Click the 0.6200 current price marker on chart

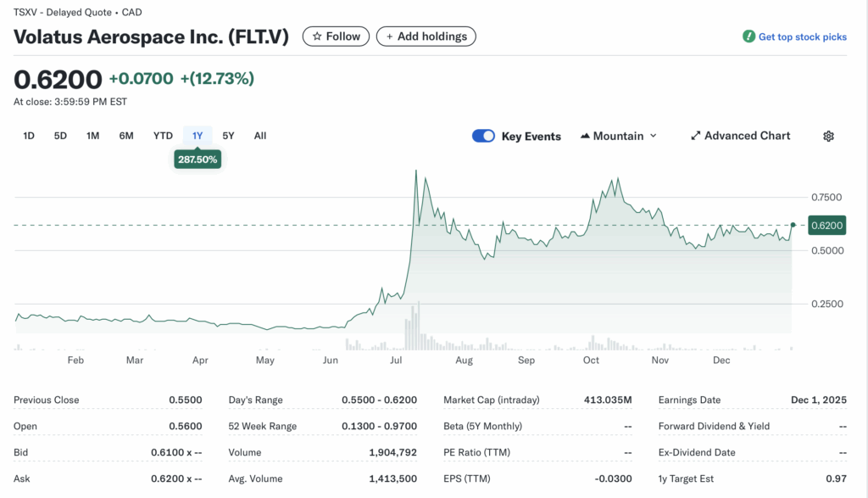(826, 226)
